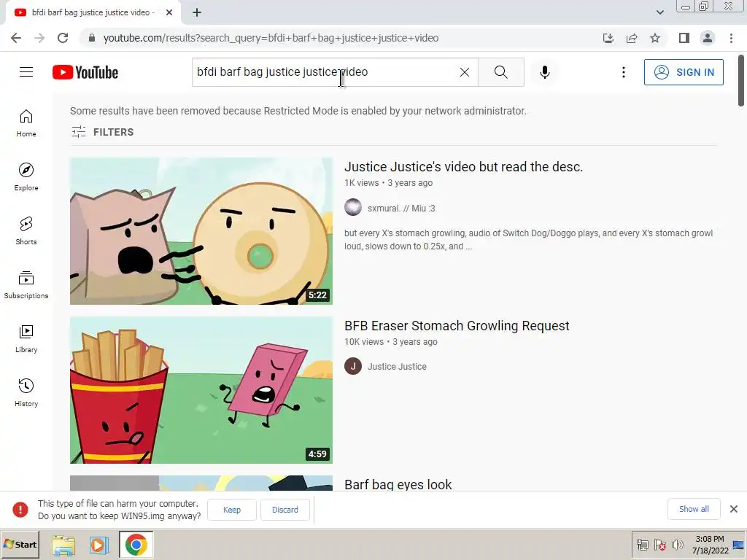Click the red download warning icon
Image resolution: width=747 pixels, height=560 pixels.
tap(20, 510)
